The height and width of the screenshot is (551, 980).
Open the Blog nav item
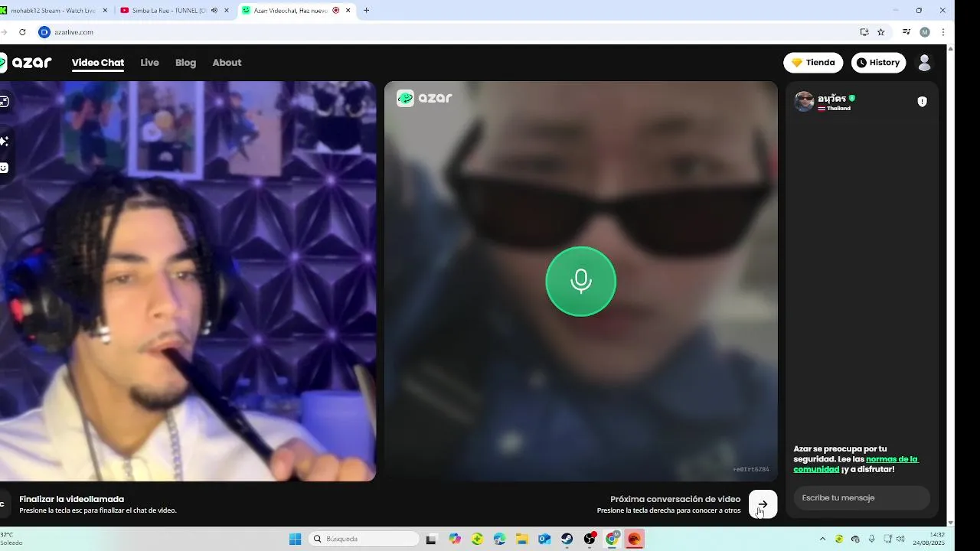pyautogui.click(x=185, y=63)
